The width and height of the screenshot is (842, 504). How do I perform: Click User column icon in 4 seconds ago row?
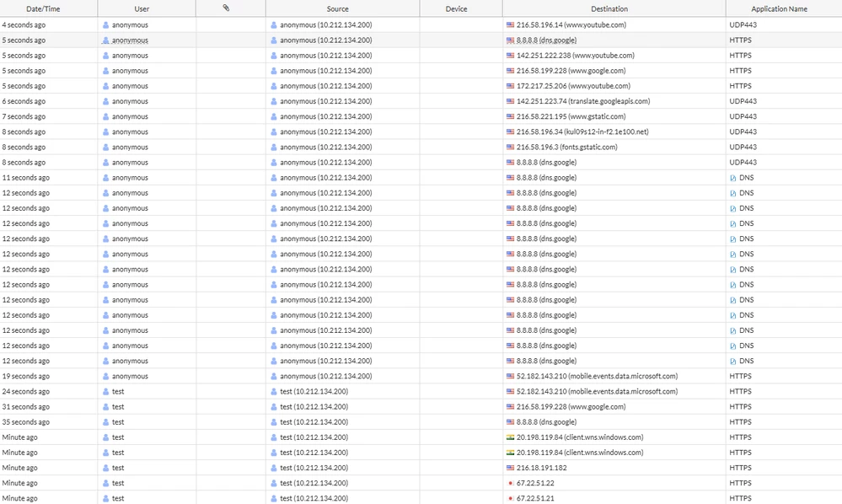tap(106, 24)
